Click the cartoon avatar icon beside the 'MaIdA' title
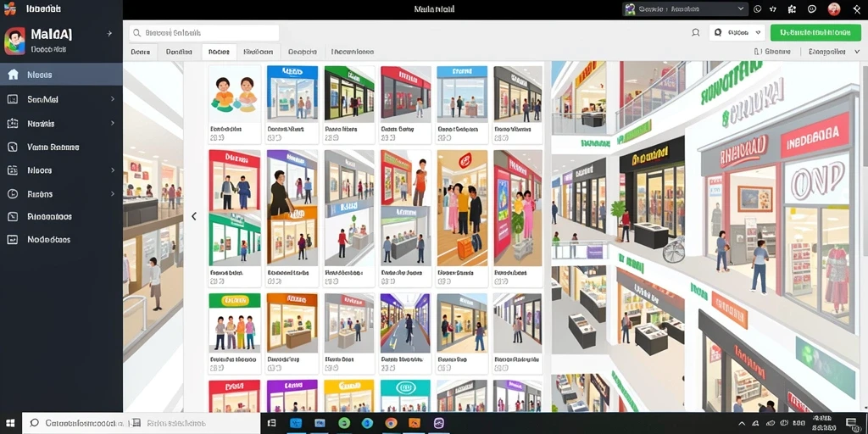The image size is (868, 434). point(14,41)
